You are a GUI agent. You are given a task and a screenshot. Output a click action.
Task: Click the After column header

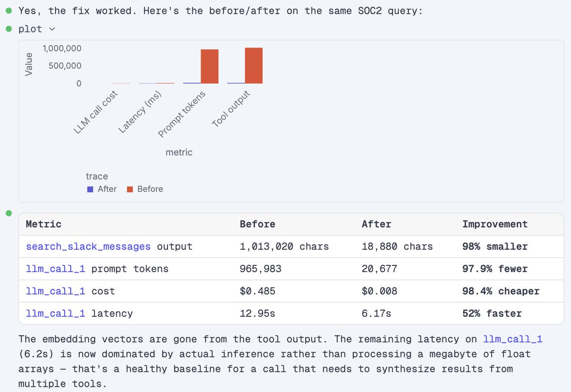coord(376,224)
